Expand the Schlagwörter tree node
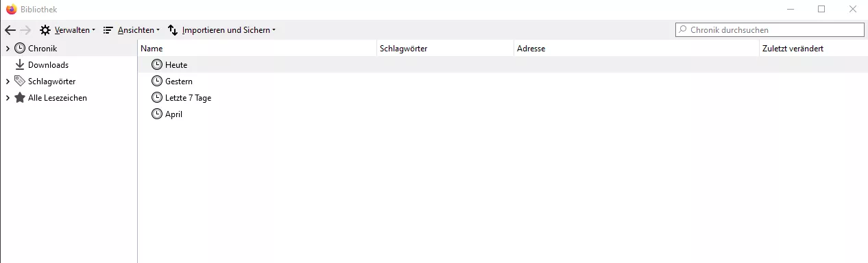This screenshot has height=263, width=868. [8, 82]
